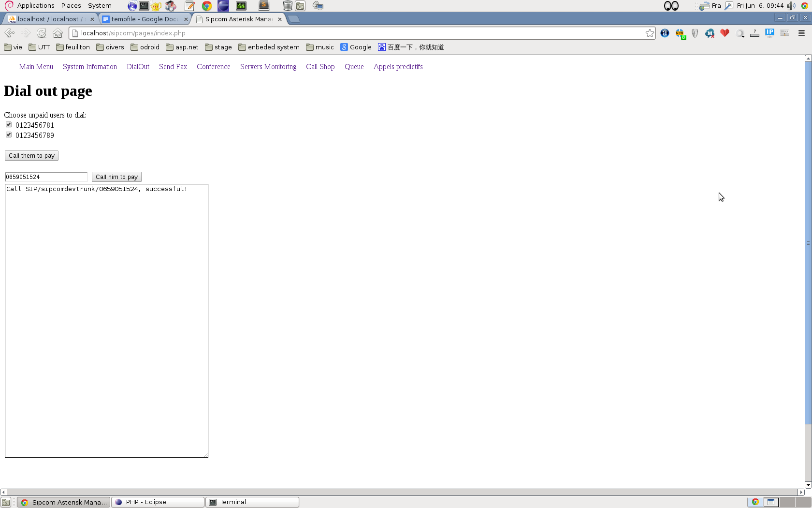Open the Chrome hamburger menu

pos(801,33)
